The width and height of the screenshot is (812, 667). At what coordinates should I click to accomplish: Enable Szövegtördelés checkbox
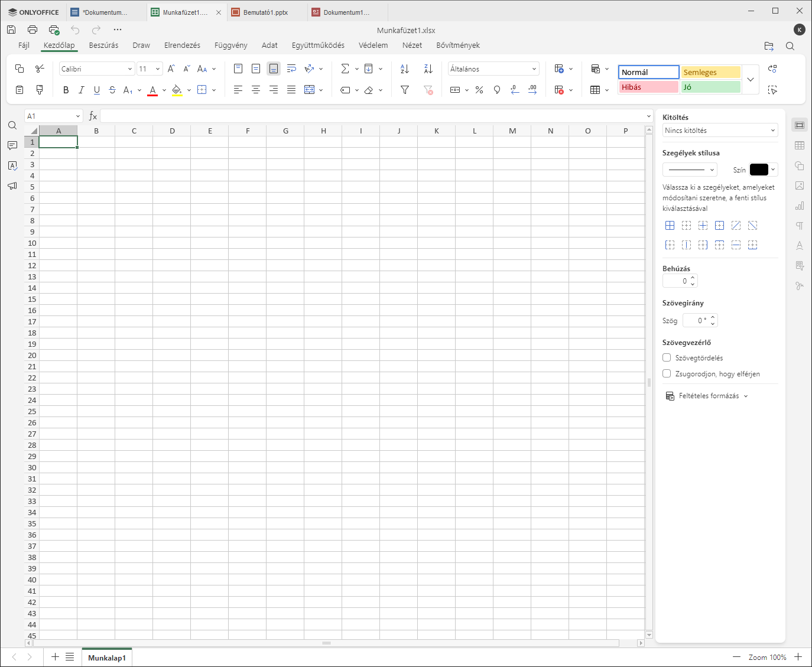667,357
